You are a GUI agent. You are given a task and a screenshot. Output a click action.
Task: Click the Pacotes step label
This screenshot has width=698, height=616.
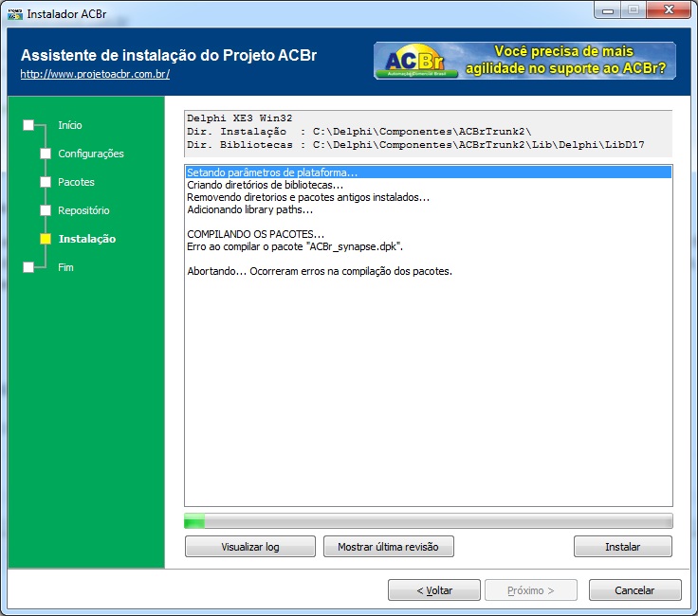[76, 182]
